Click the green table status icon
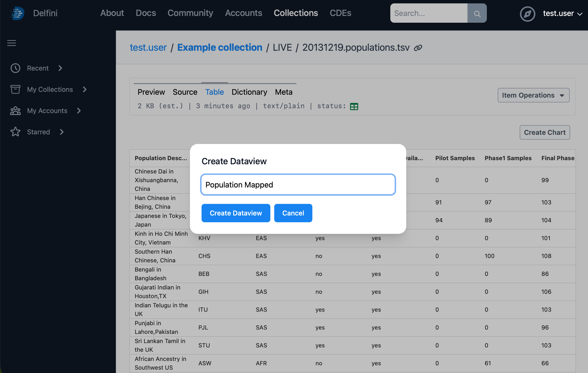588x373 pixels. point(354,106)
